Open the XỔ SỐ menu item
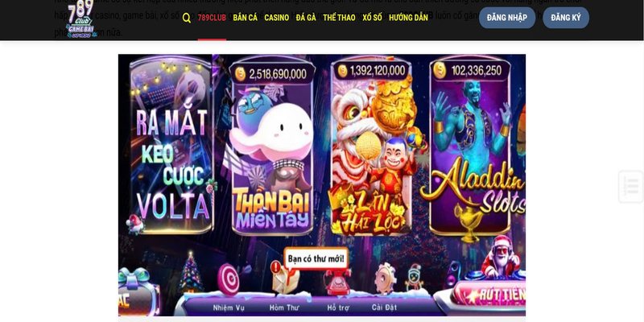The width and height of the screenshot is (644, 322). point(372,18)
